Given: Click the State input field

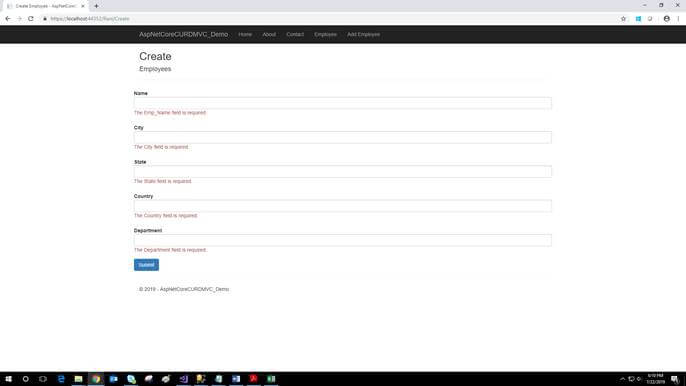Looking at the screenshot, I should (343, 172).
